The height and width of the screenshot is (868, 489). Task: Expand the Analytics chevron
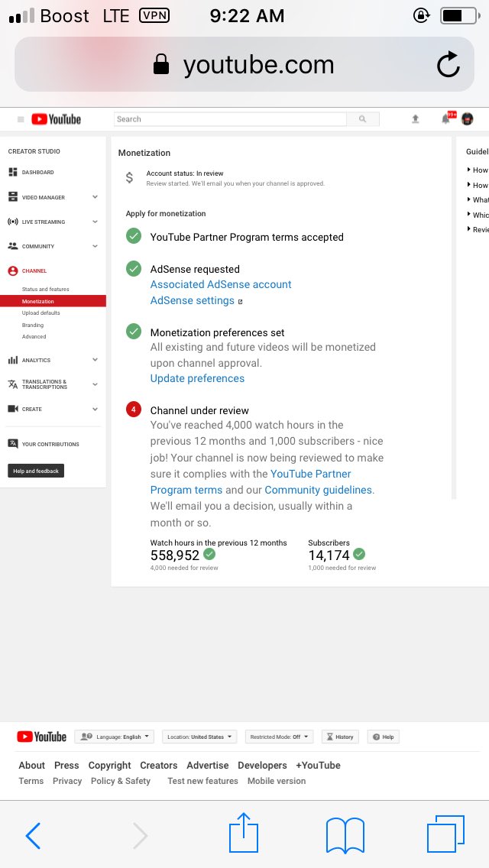coord(96,360)
